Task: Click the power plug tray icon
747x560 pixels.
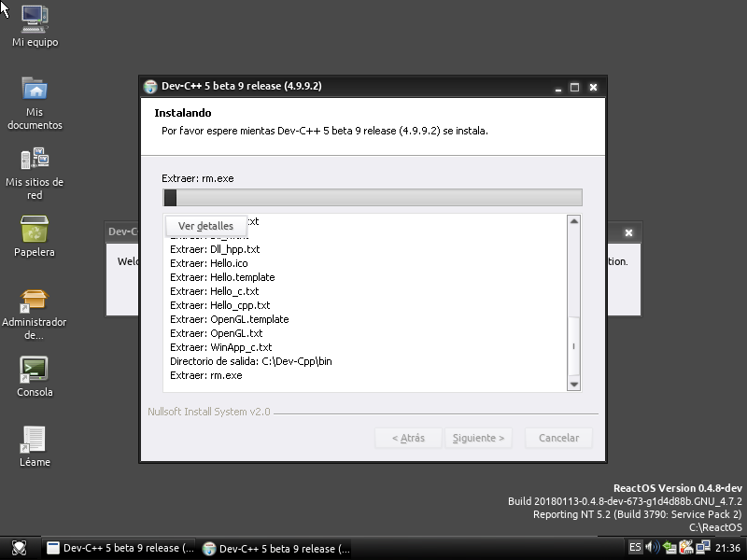Action: click(x=686, y=547)
